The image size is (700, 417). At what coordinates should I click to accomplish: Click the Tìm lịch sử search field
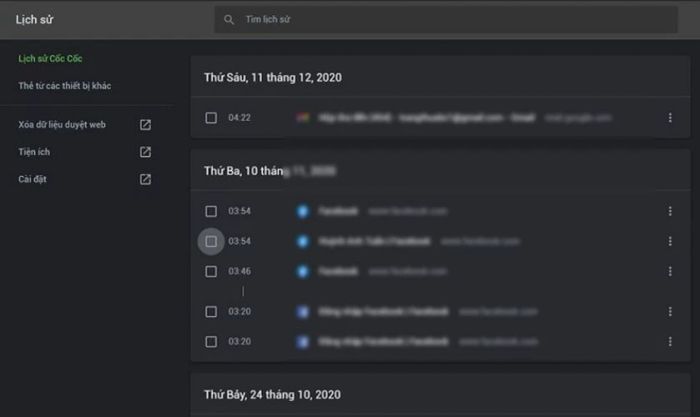[400, 19]
